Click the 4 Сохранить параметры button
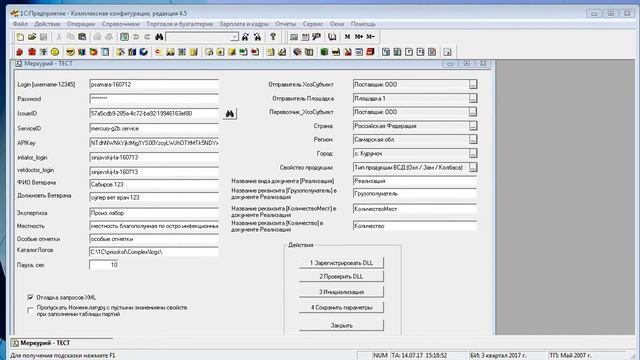640x360 pixels. (341, 307)
